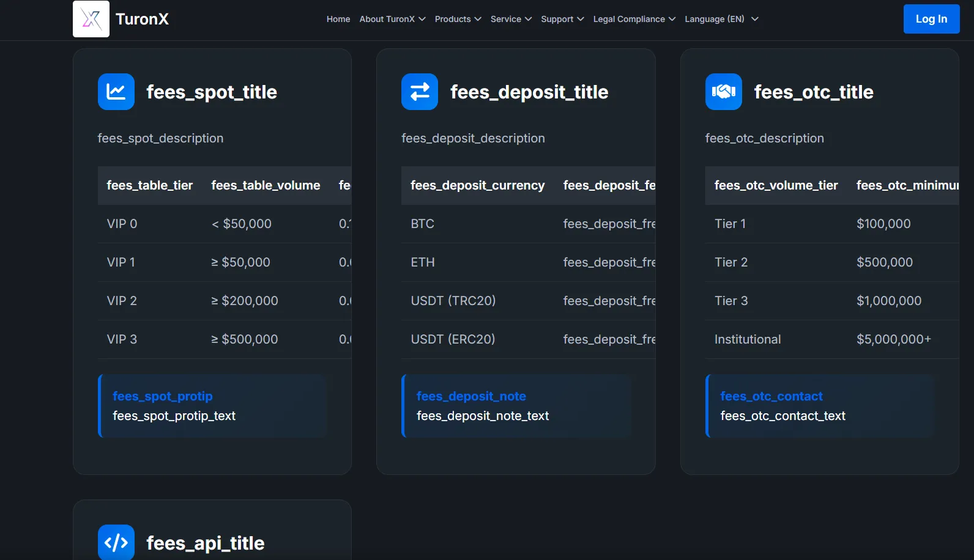Open the Support dropdown
Image resolution: width=974 pixels, height=560 pixels.
coord(562,19)
